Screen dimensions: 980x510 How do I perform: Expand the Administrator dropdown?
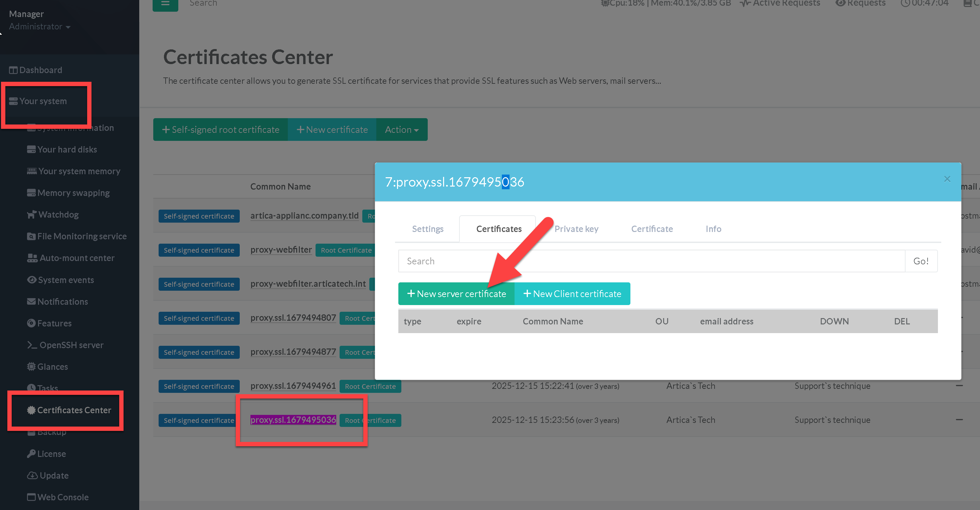39,27
